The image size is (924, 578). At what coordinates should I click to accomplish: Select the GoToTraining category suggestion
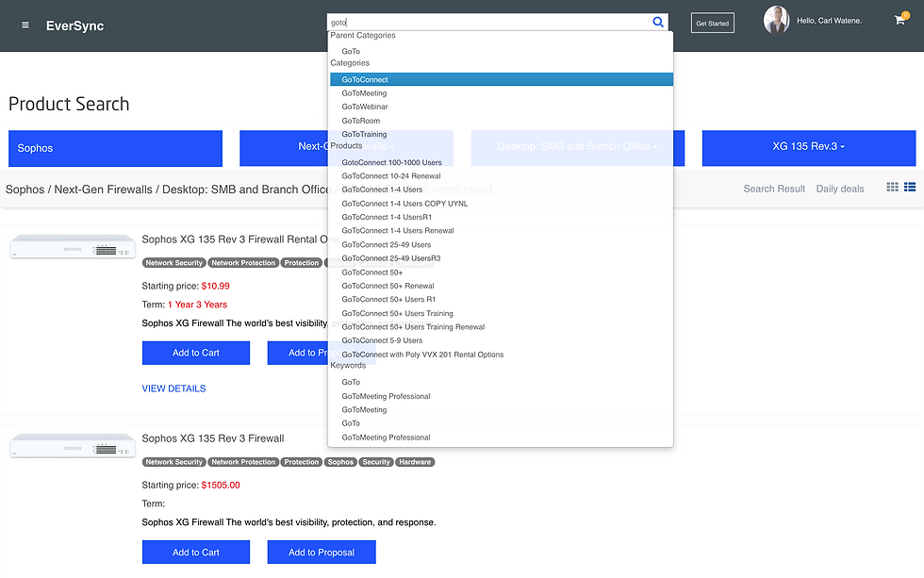364,134
